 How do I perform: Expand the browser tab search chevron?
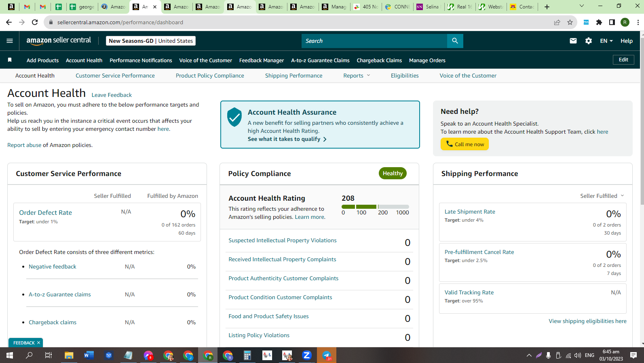[x=582, y=6]
